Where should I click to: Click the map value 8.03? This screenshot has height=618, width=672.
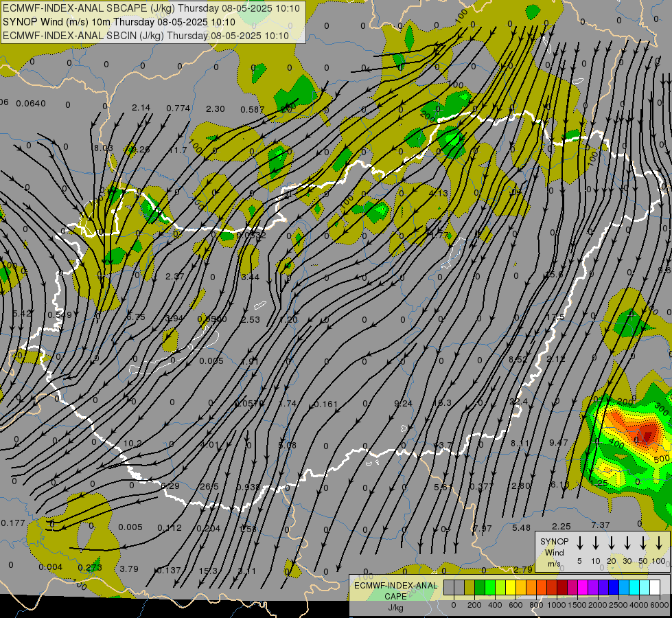click(103, 148)
